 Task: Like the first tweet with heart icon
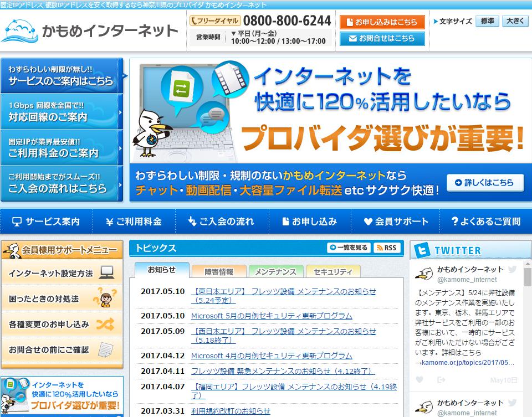click(x=420, y=380)
